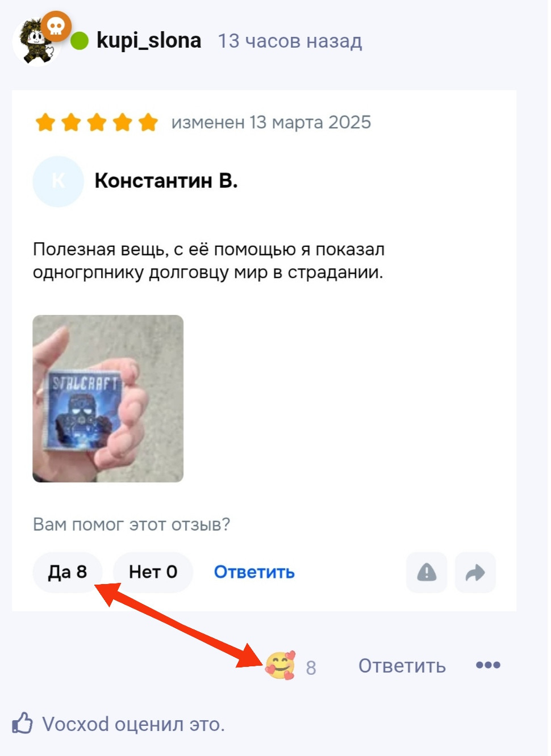
Task: Click the five-star rating row
Action: tap(97, 122)
